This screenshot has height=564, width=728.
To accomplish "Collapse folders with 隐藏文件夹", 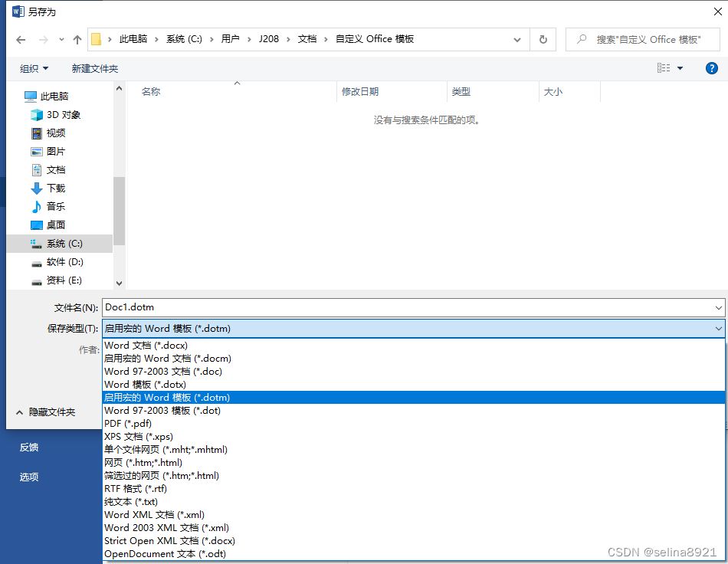I will [45, 412].
